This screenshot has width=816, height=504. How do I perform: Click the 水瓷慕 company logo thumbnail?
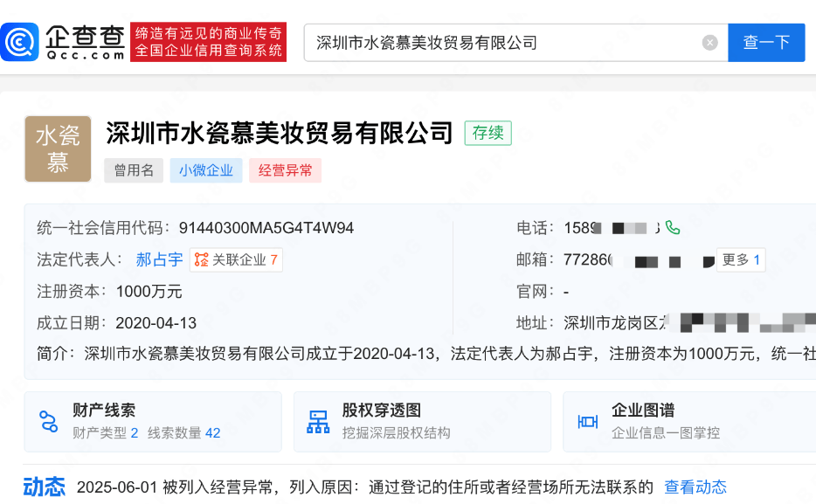[58, 148]
